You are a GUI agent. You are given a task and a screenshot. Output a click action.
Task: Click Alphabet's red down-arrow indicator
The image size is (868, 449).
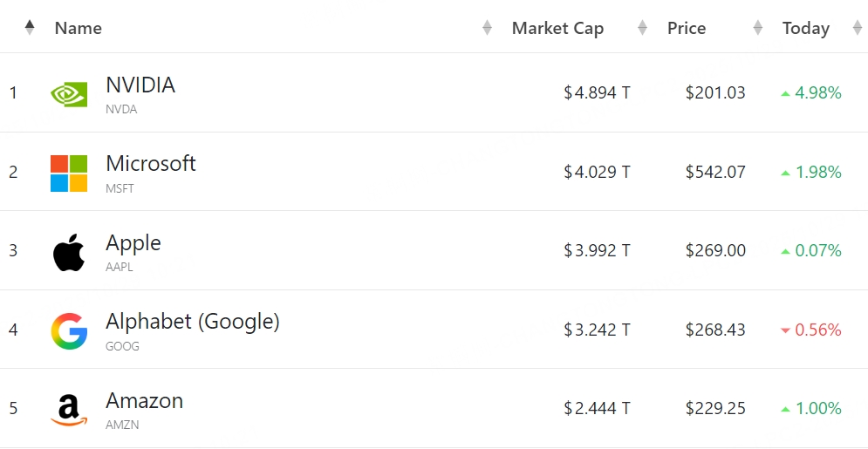tap(785, 330)
